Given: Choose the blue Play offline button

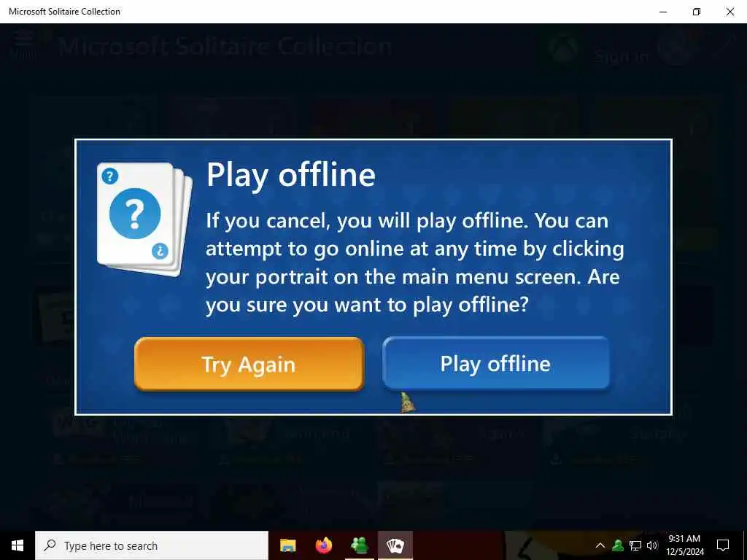Looking at the screenshot, I should (x=496, y=363).
